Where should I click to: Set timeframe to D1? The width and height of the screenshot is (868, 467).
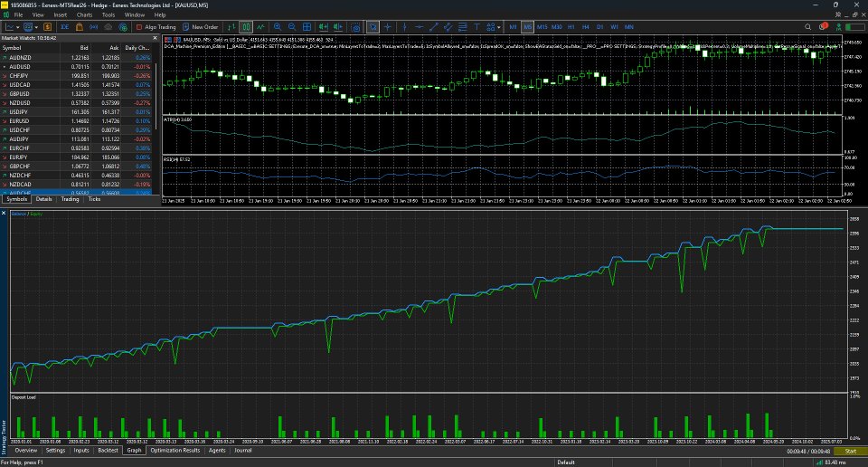[x=599, y=26]
